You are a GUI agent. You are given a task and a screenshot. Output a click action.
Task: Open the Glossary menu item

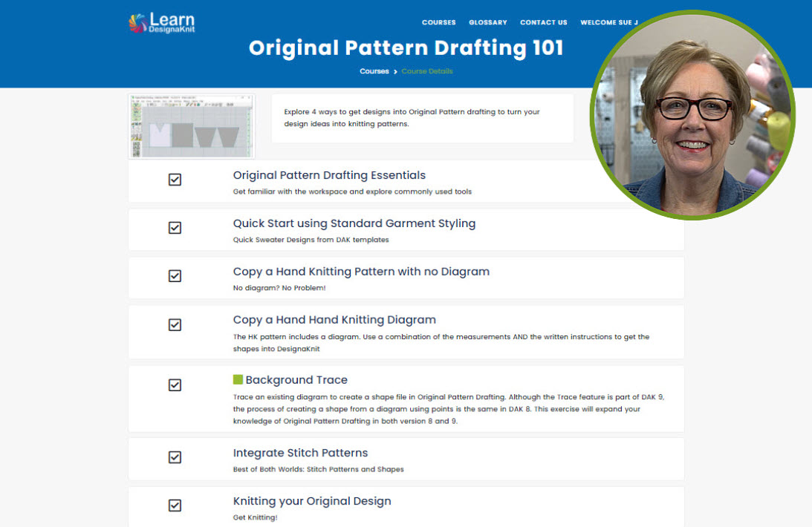[x=488, y=22]
